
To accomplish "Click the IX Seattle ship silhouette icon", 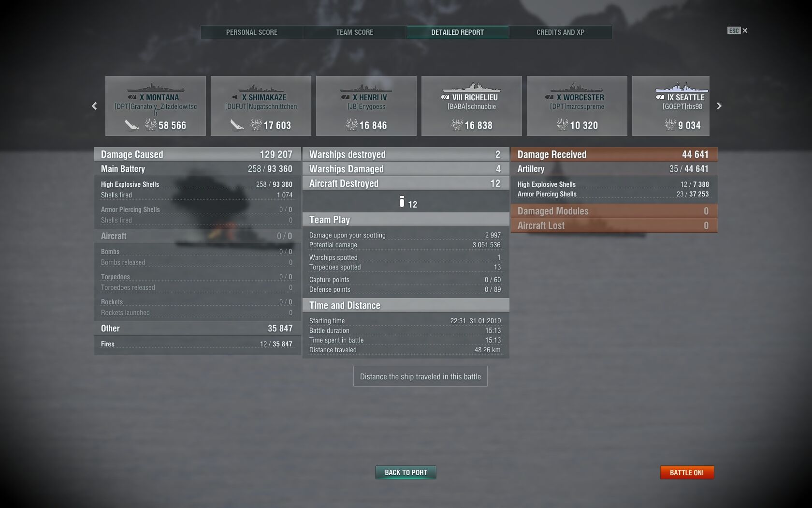I will click(x=682, y=88).
